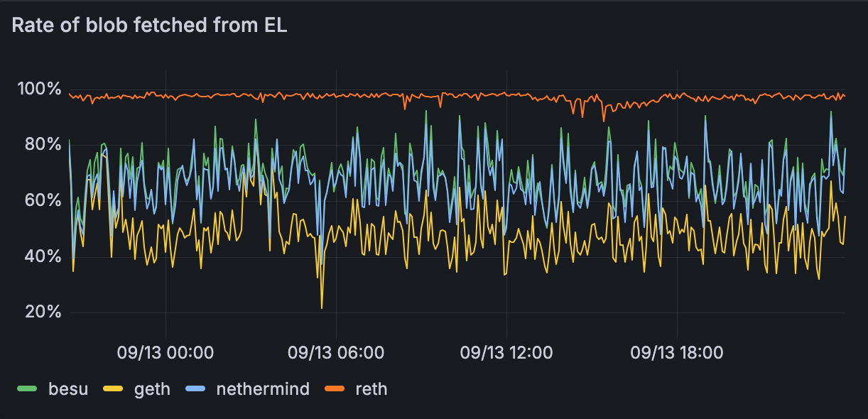
Task: Click the blue nethermind legend color swatch
Action: [x=195, y=388]
